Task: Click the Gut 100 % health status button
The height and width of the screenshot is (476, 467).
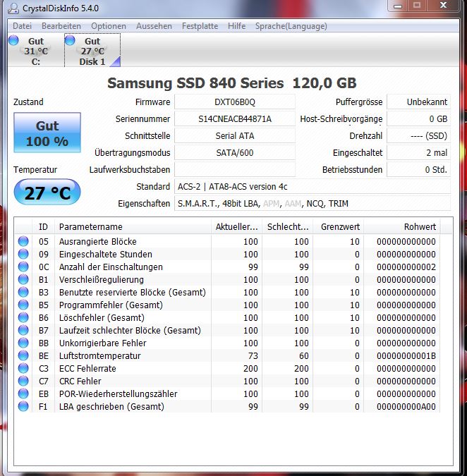Action: click(x=47, y=133)
